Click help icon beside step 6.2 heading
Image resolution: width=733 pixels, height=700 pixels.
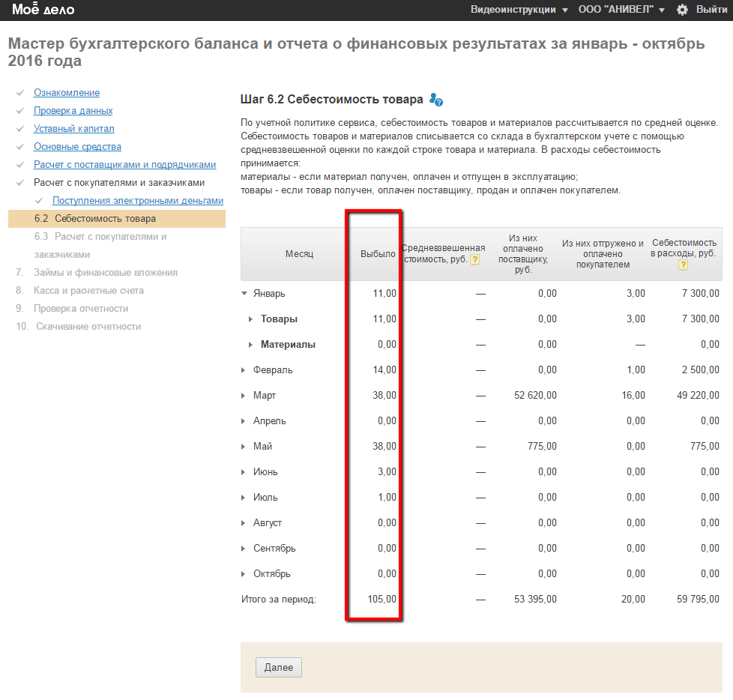tap(436, 100)
